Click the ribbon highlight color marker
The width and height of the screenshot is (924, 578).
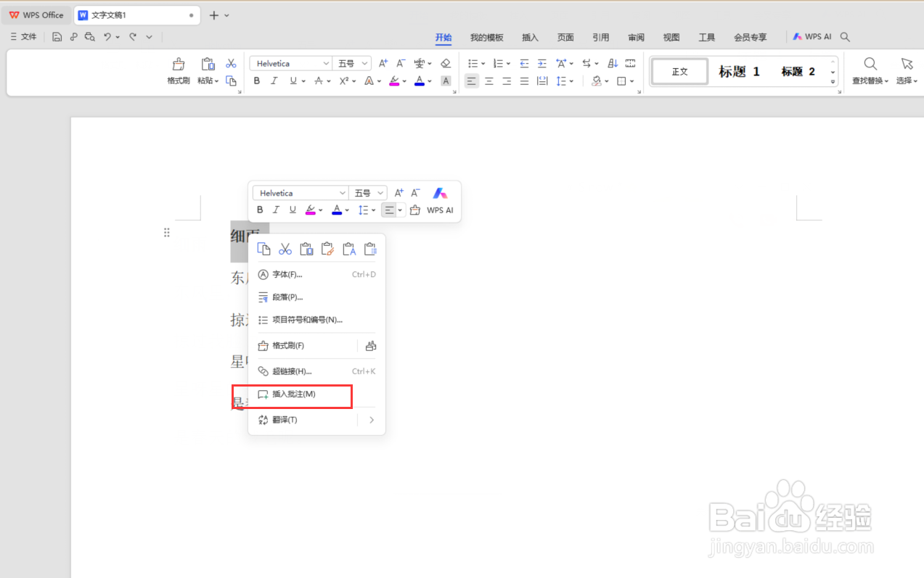click(x=394, y=81)
